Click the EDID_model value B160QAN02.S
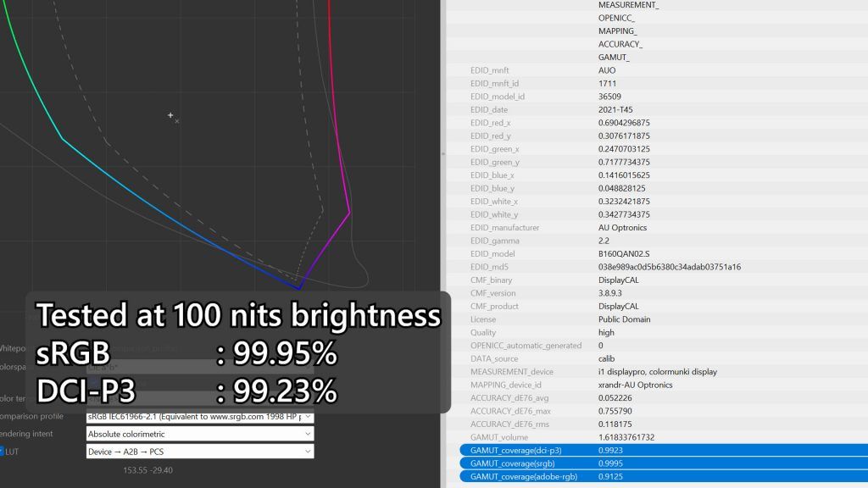Image resolution: width=868 pixels, height=488 pixels. (x=624, y=253)
